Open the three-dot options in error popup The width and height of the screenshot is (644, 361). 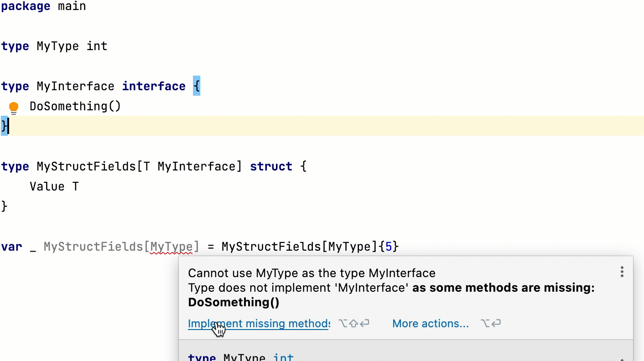[x=622, y=273]
